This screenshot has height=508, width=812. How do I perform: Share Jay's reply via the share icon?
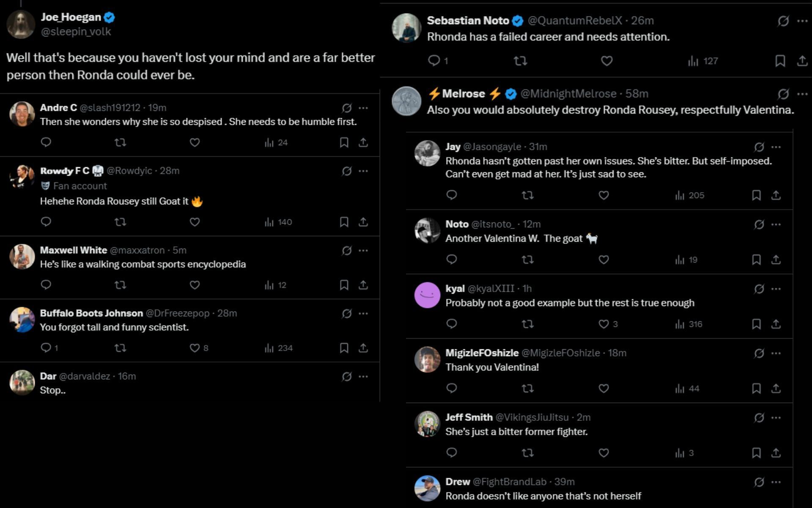click(775, 196)
